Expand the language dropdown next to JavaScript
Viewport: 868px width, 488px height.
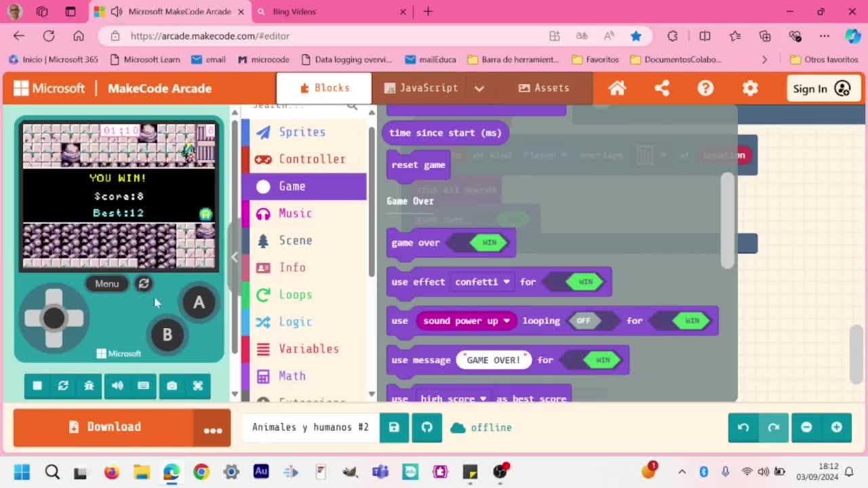(x=479, y=88)
